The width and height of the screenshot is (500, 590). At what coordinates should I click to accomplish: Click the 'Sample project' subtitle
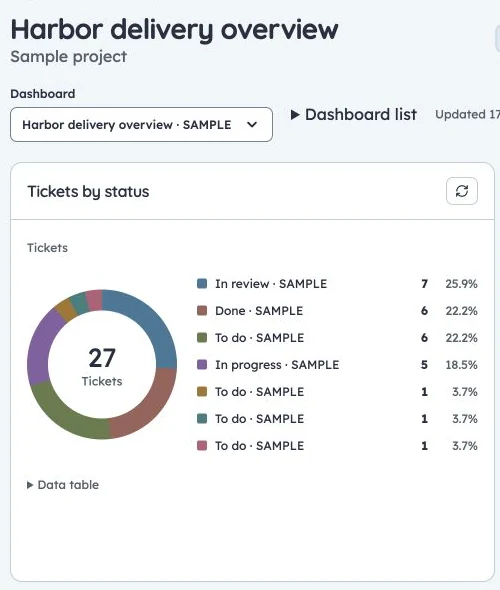point(68,57)
